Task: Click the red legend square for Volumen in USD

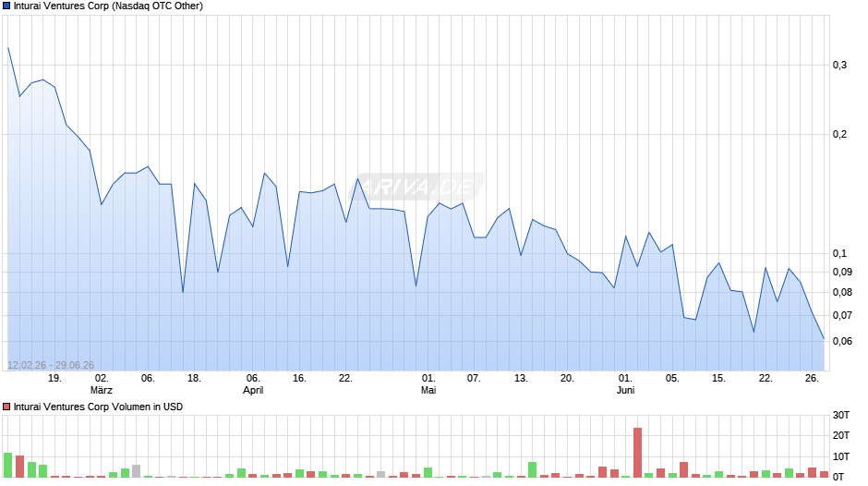Action: pyautogui.click(x=6, y=407)
